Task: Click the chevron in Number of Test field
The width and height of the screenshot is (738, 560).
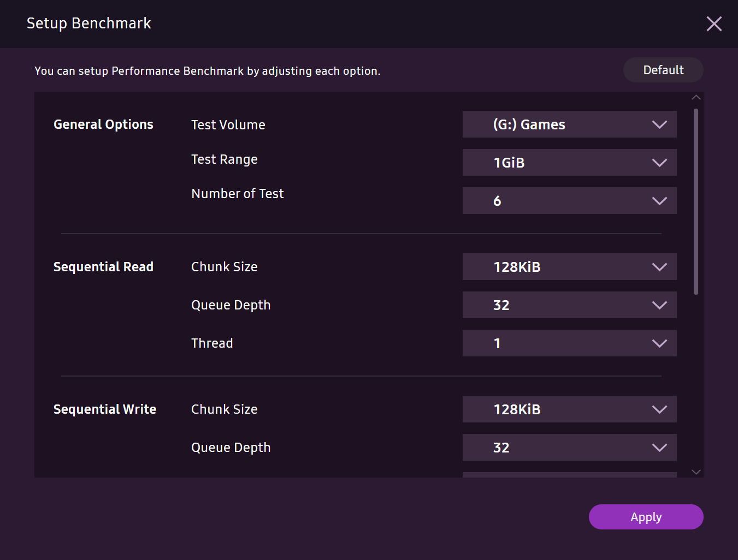Action: (x=659, y=201)
